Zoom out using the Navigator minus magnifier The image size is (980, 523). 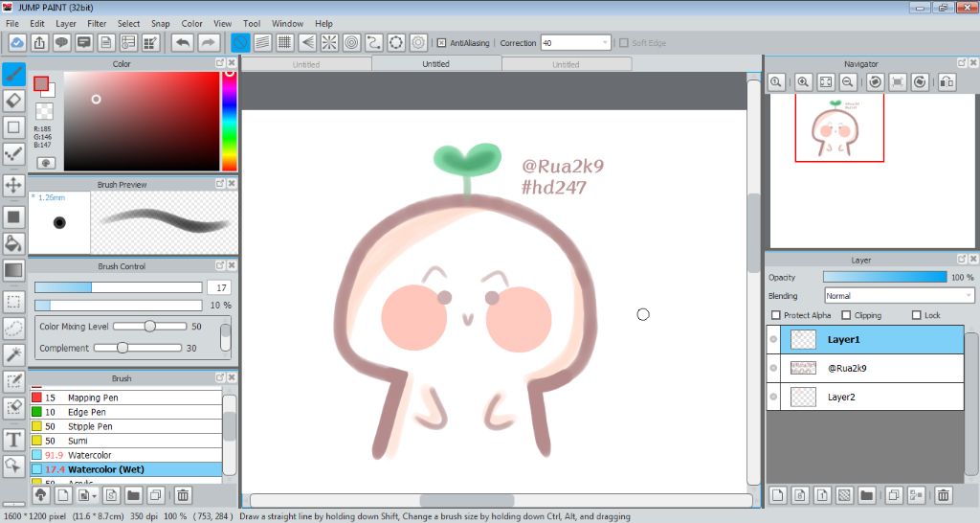point(848,82)
